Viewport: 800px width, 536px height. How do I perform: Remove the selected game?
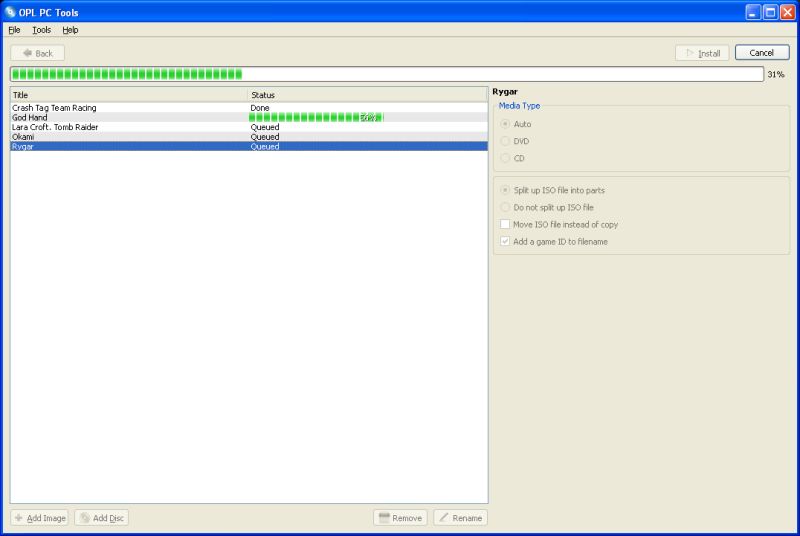(x=401, y=518)
